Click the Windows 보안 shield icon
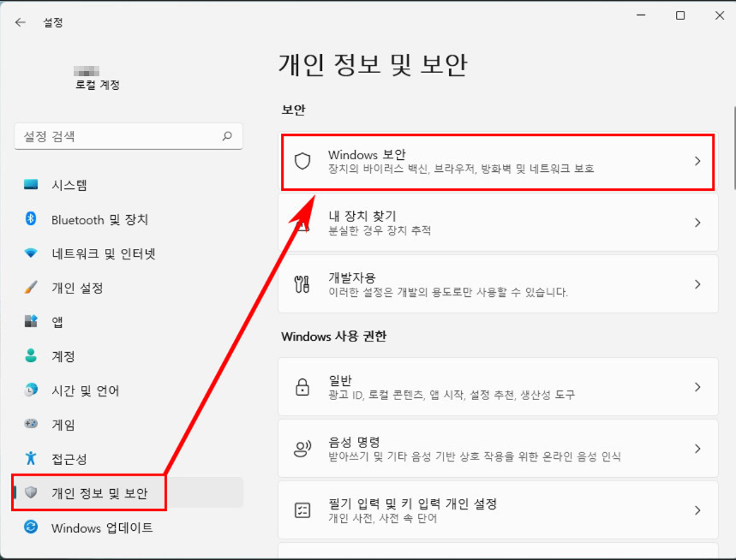Screen dimensions: 736x560 click(302, 161)
